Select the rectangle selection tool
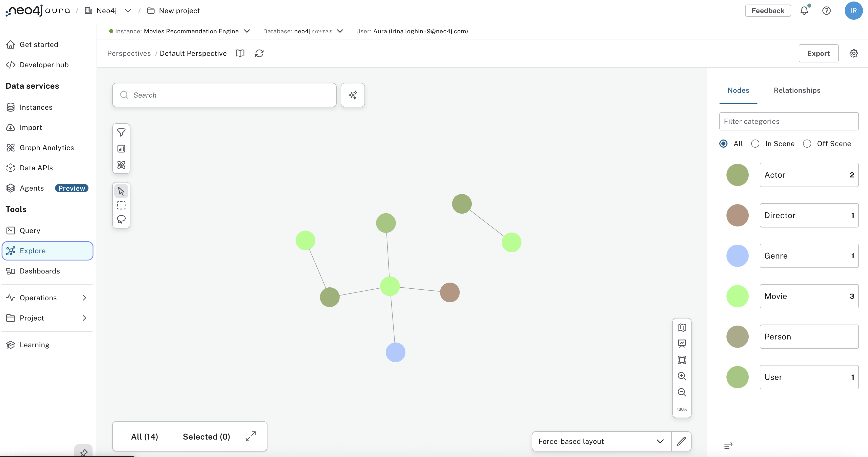The image size is (868, 457). 121,205
